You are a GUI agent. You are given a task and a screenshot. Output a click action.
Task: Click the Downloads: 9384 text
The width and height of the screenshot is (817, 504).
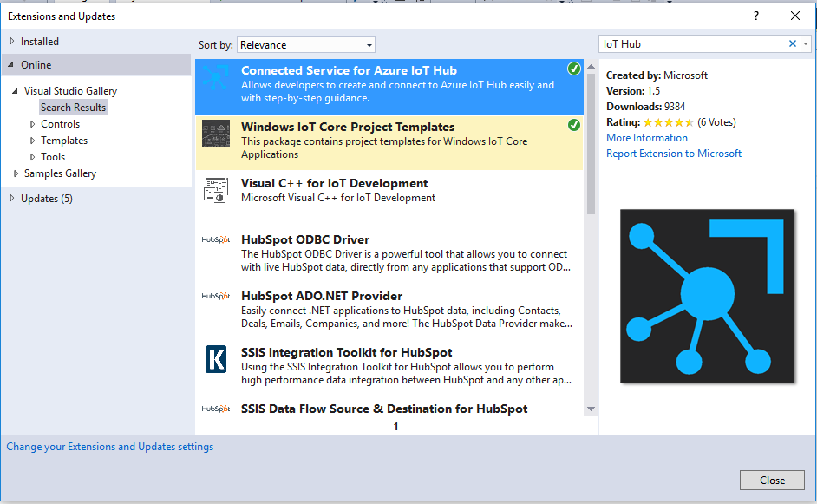click(x=645, y=107)
